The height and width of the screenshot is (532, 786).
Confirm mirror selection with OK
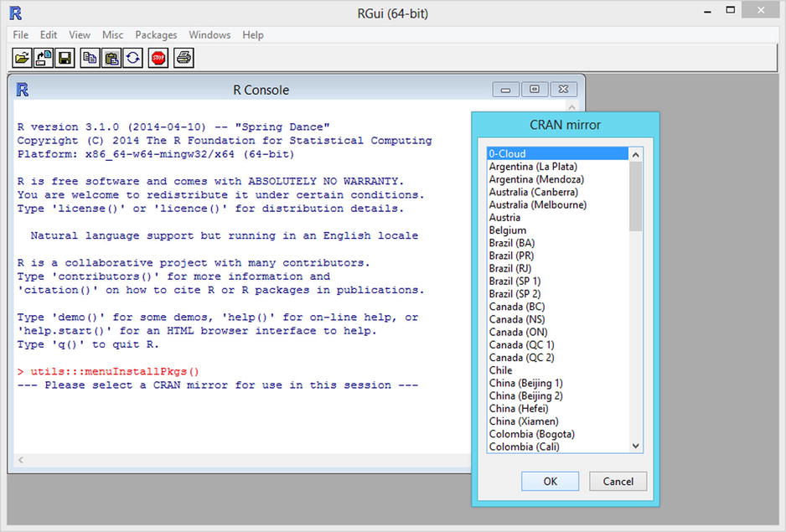point(550,482)
